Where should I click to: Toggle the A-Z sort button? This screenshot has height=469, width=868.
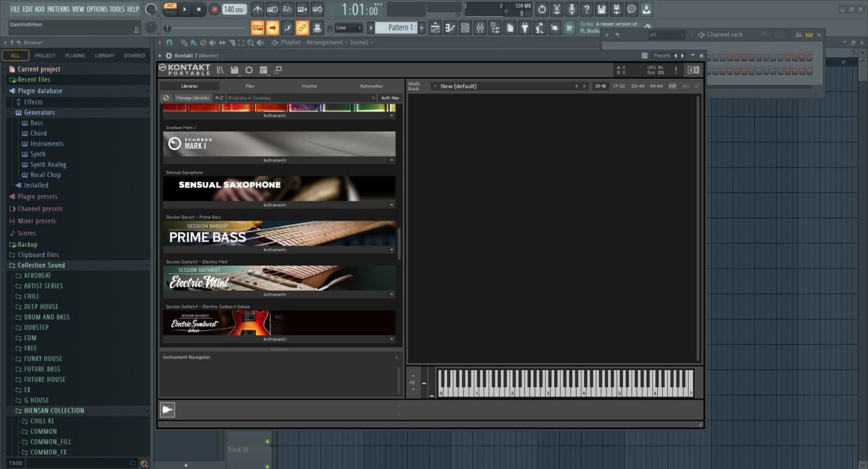coord(219,98)
